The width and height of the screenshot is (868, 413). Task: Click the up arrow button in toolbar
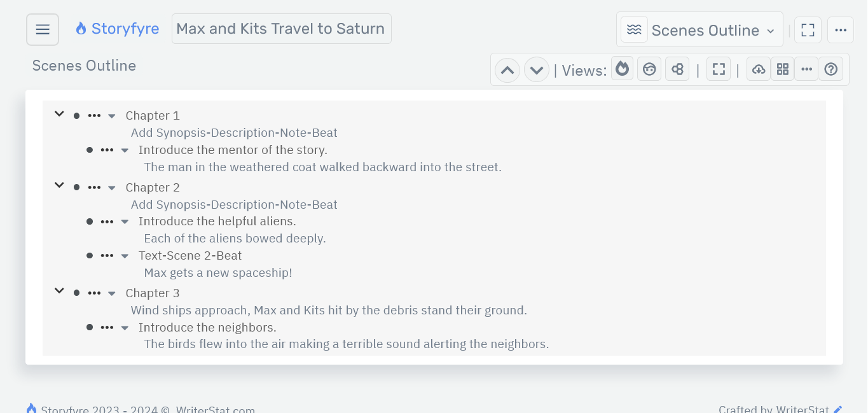coord(507,70)
